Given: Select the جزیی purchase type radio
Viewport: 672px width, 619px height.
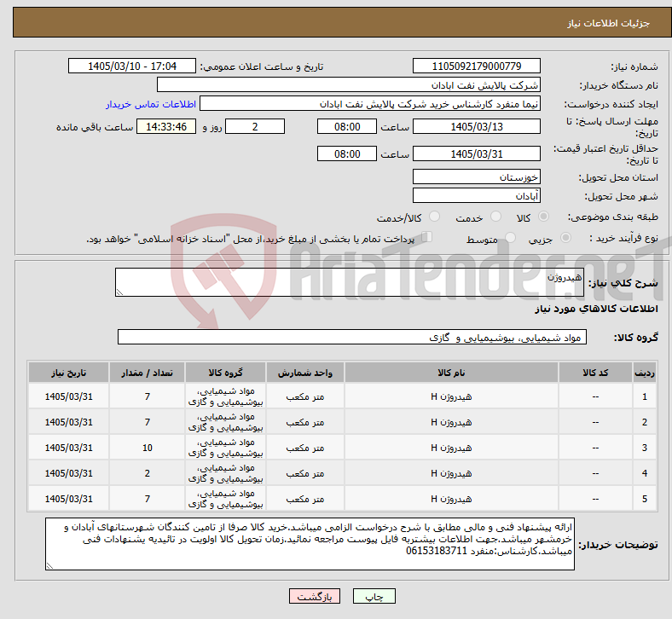Looking at the screenshot, I should point(565,238).
